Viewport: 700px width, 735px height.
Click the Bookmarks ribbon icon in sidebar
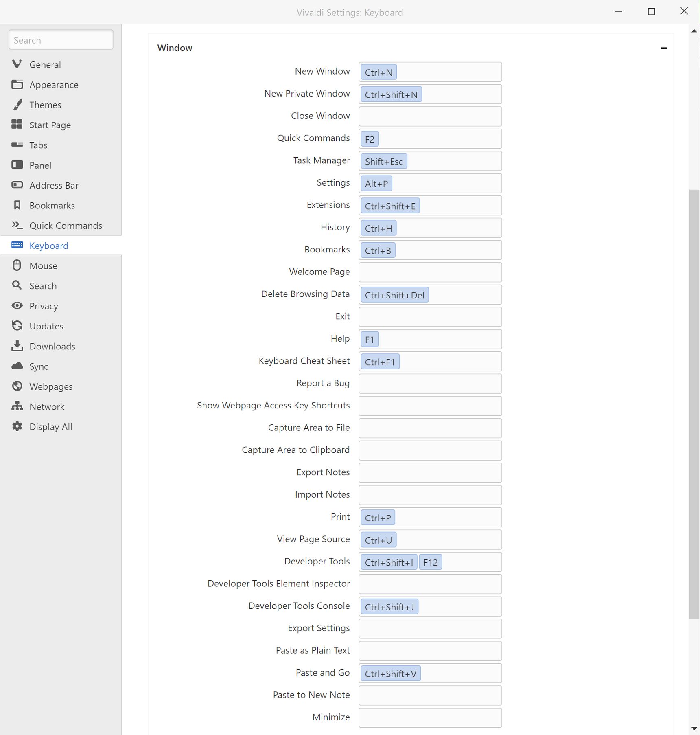point(17,205)
